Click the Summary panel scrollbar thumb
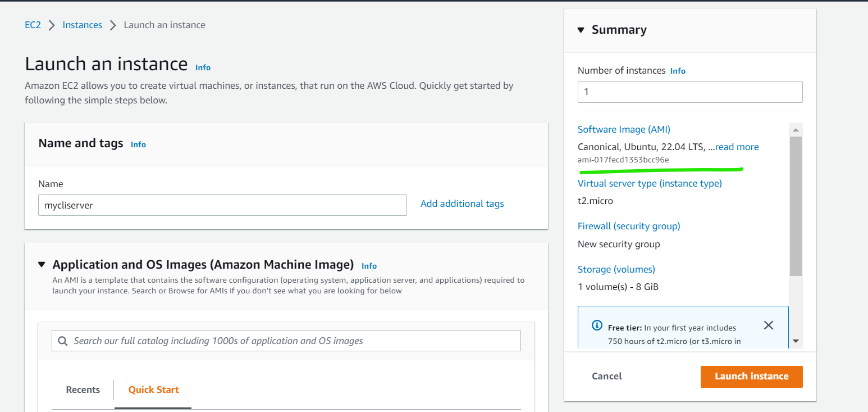The width and height of the screenshot is (868, 412). (796, 206)
